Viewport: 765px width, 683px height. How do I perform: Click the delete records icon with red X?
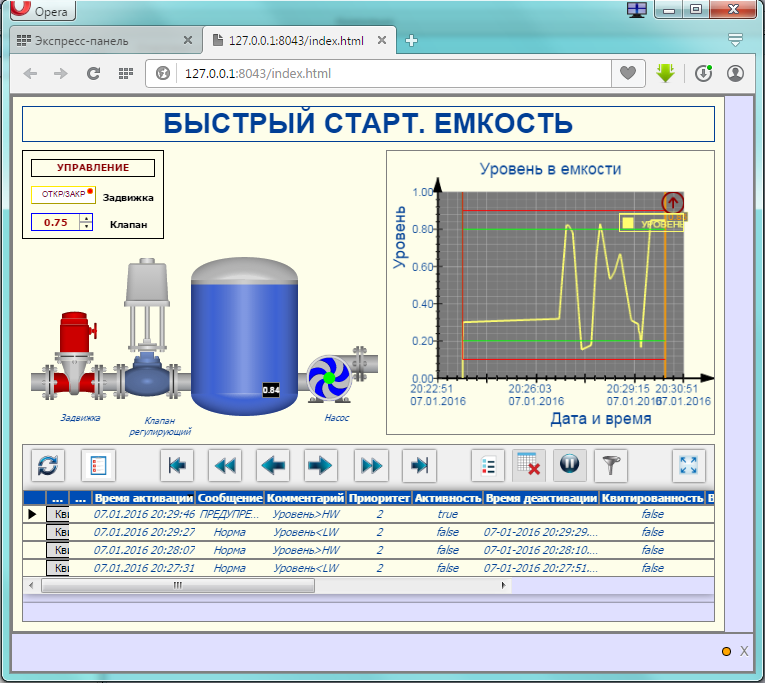coord(528,465)
